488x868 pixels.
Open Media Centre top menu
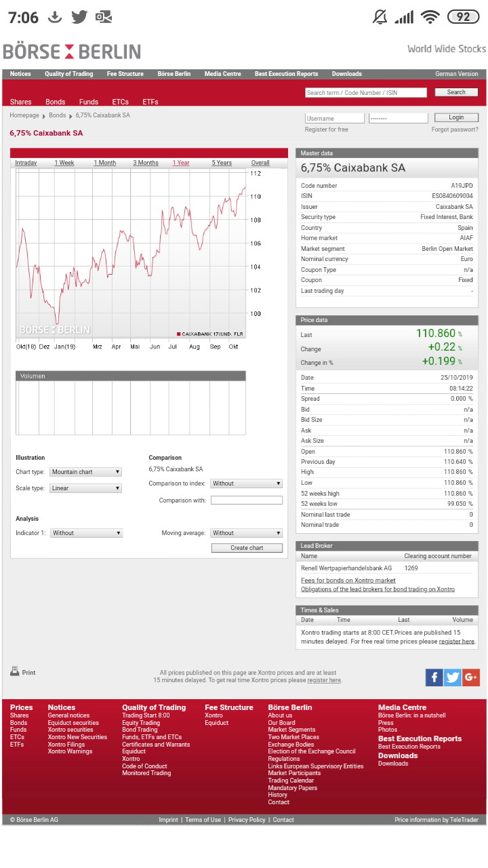click(223, 74)
